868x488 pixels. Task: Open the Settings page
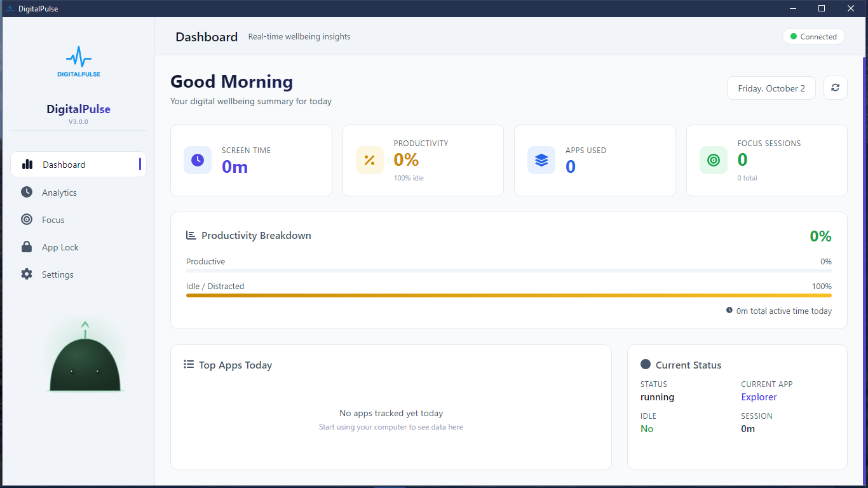point(79,274)
